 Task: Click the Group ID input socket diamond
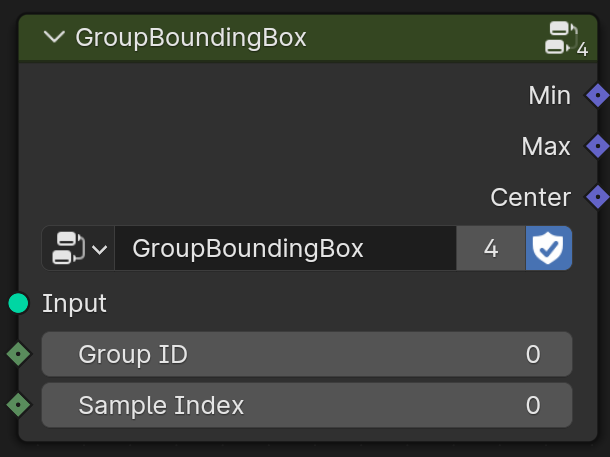18,354
